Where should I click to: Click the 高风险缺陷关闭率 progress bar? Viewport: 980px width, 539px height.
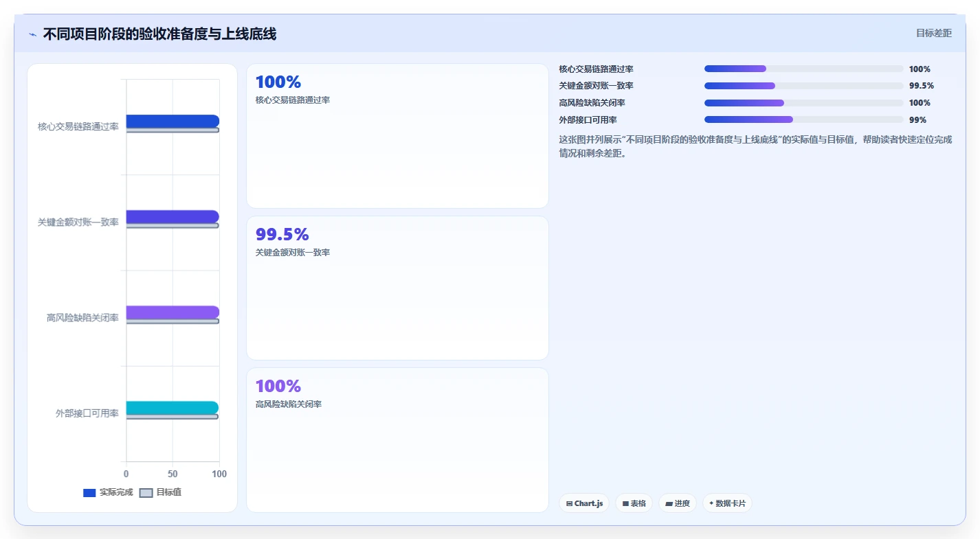pos(803,103)
